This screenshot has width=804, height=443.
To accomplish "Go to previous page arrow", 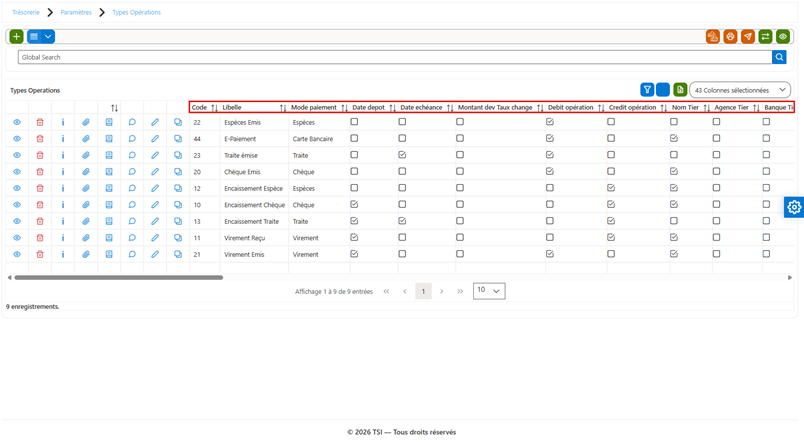I will [405, 291].
